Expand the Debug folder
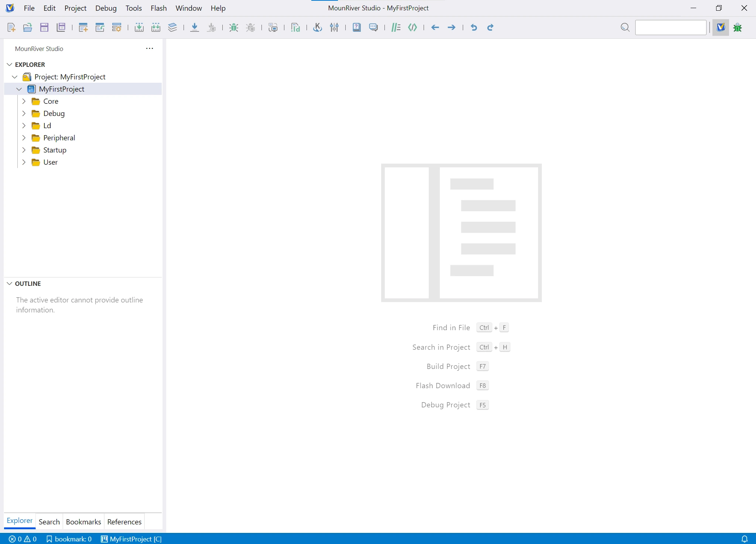The height and width of the screenshot is (544, 756). click(24, 113)
